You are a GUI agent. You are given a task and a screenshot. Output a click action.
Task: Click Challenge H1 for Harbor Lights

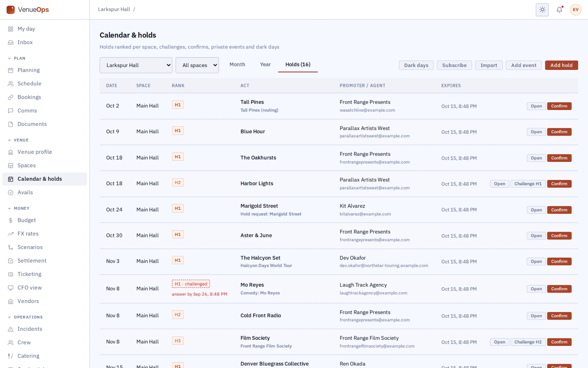[x=528, y=184]
